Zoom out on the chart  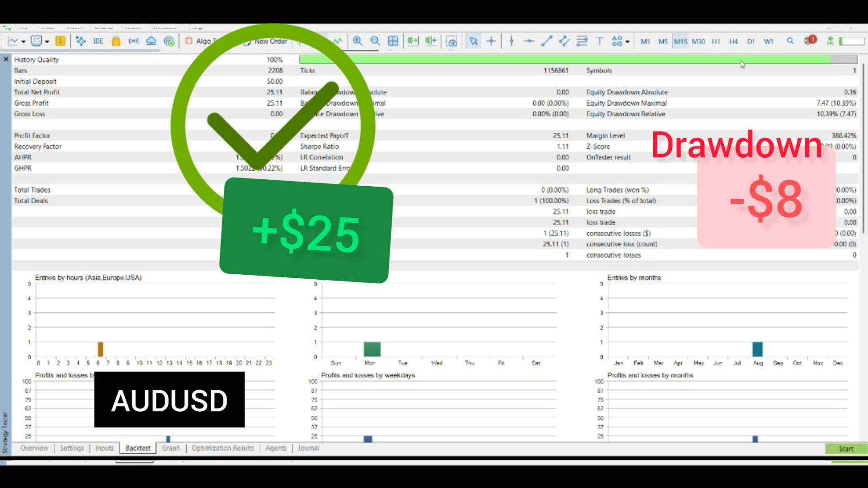click(375, 41)
